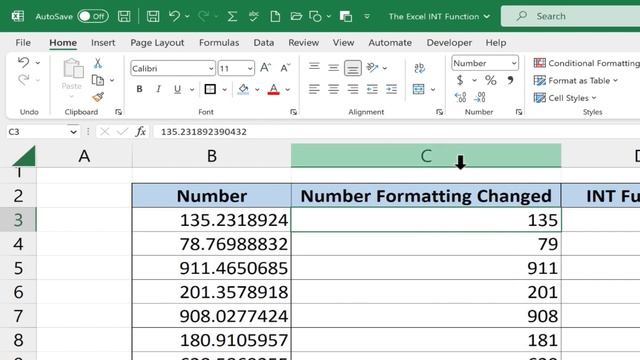Click the Comma Style icon

[510, 80]
